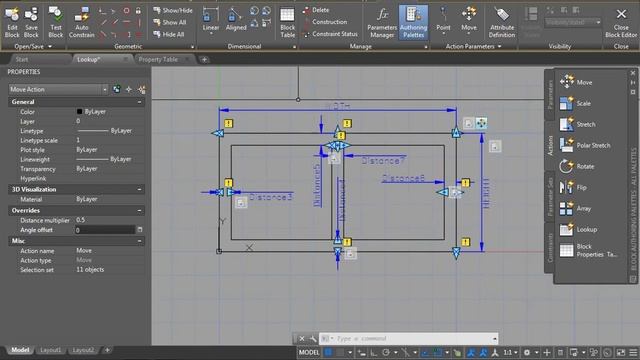The width and height of the screenshot is (640, 360).
Task: Open Attribute Definition tool
Action: coord(502,23)
